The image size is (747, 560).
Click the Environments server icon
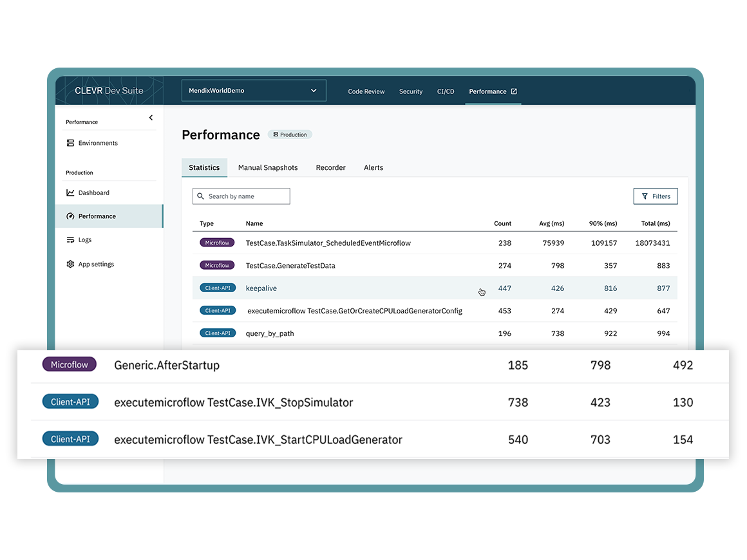coord(70,143)
